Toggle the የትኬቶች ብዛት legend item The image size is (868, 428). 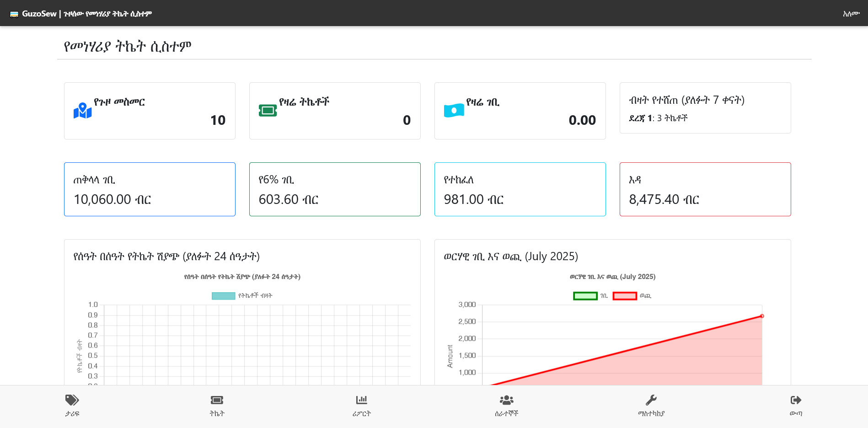click(242, 296)
